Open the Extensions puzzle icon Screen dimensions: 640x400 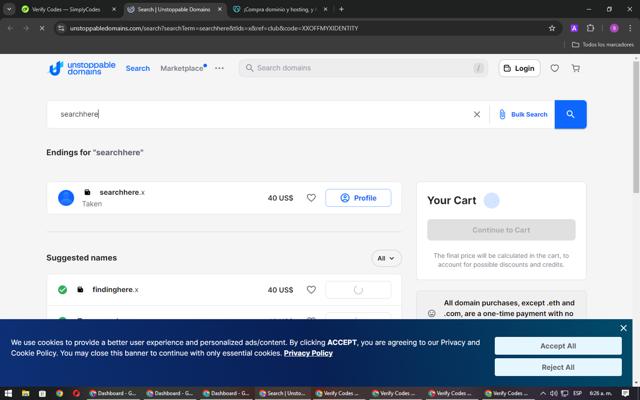(590, 28)
